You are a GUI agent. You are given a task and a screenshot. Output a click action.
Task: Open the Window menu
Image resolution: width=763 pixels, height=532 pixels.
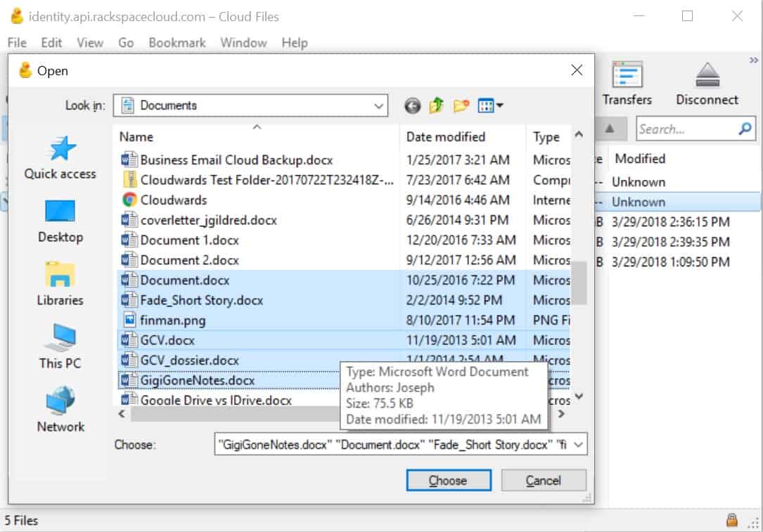point(243,43)
